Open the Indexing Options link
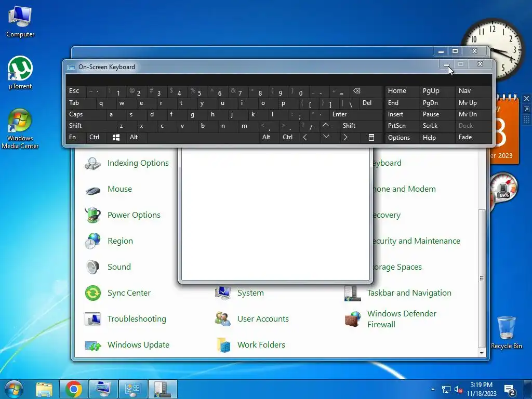The height and width of the screenshot is (399, 532). coord(138,163)
